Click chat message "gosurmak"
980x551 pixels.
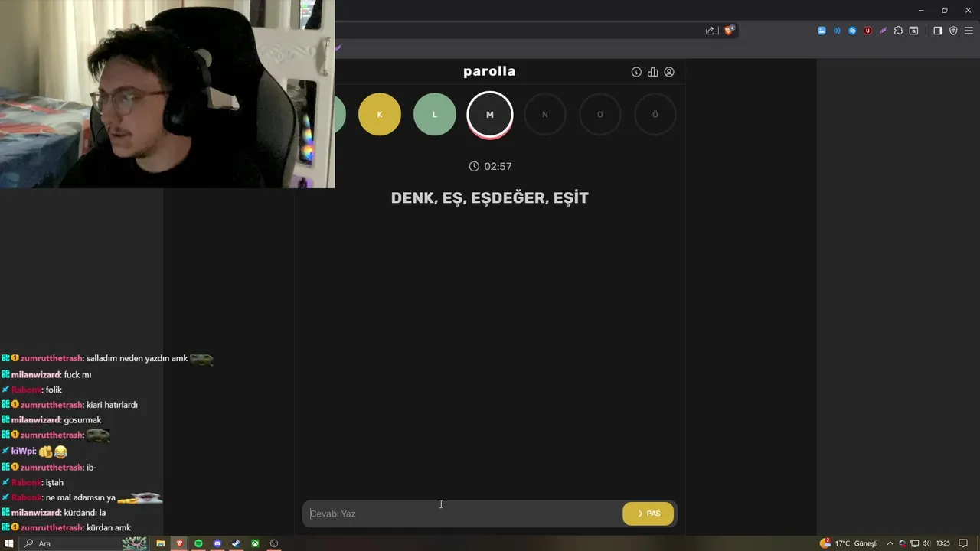click(83, 420)
